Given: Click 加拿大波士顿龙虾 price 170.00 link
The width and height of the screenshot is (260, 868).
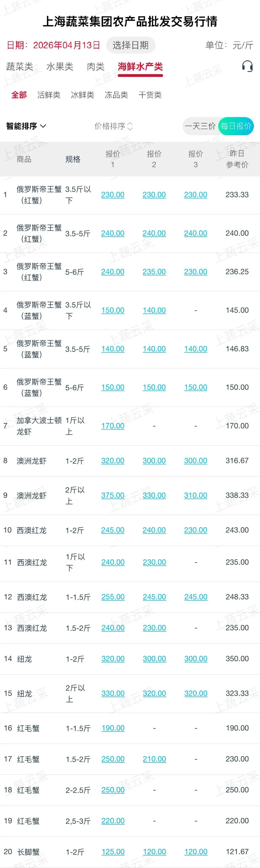Looking at the screenshot, I should (x=113, y=425).
